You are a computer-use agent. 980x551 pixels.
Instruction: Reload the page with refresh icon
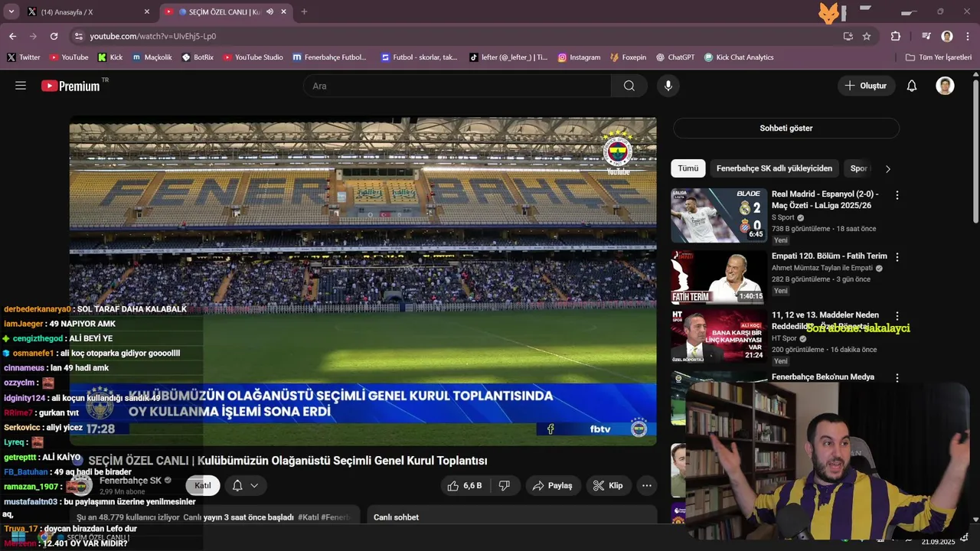(x=54, y=36)
